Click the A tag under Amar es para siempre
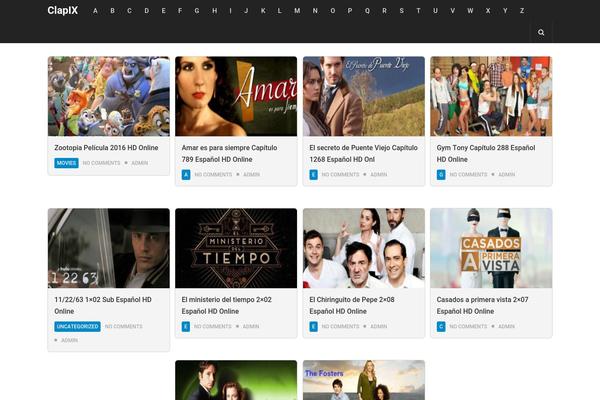 (x=186, y=175)
